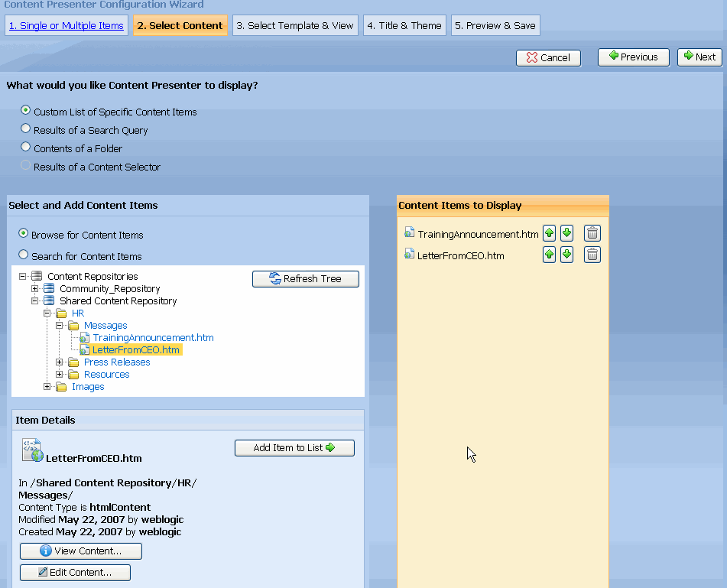
Task: Open step 2 Select Content tab
Action: click(x=180, y=25)
